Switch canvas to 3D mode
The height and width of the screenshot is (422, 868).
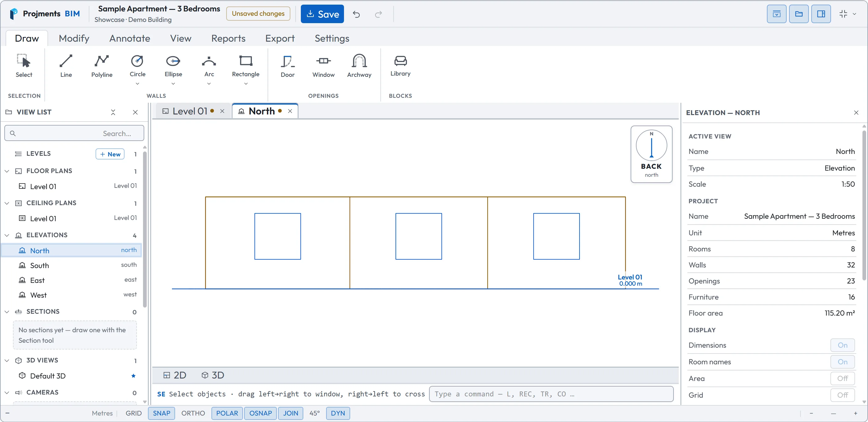point(213,375)
